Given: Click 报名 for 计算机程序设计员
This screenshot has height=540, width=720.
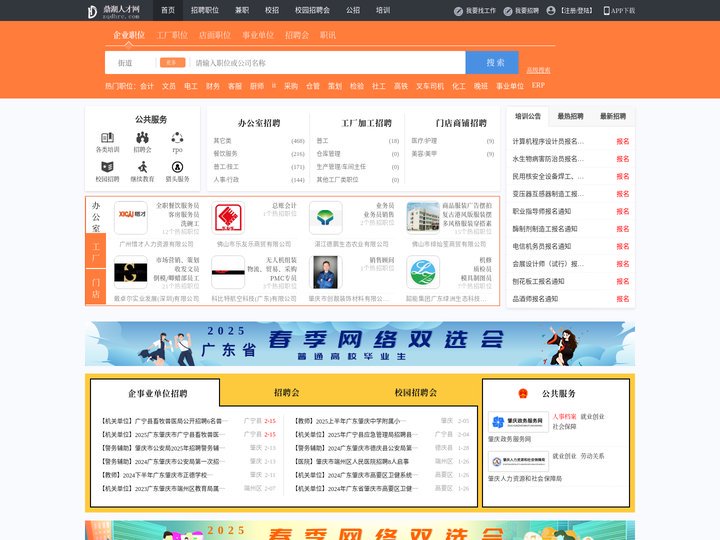Looking at the screenshot, I should pos(623,141).
